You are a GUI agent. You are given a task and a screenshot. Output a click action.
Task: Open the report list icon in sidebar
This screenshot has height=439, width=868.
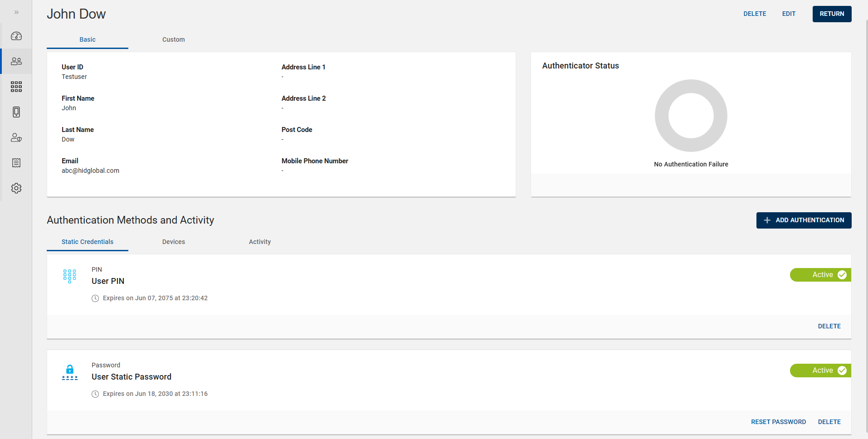(16, 163)
